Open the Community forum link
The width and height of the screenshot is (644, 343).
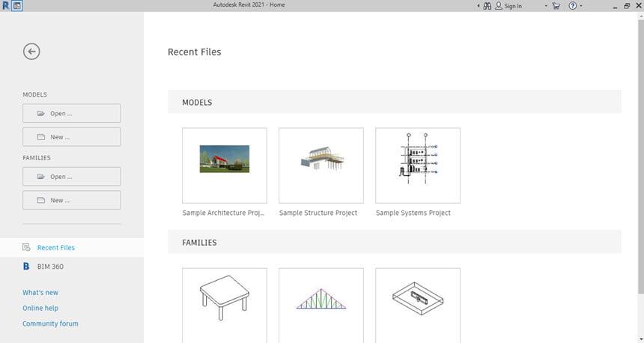(50, 324)
